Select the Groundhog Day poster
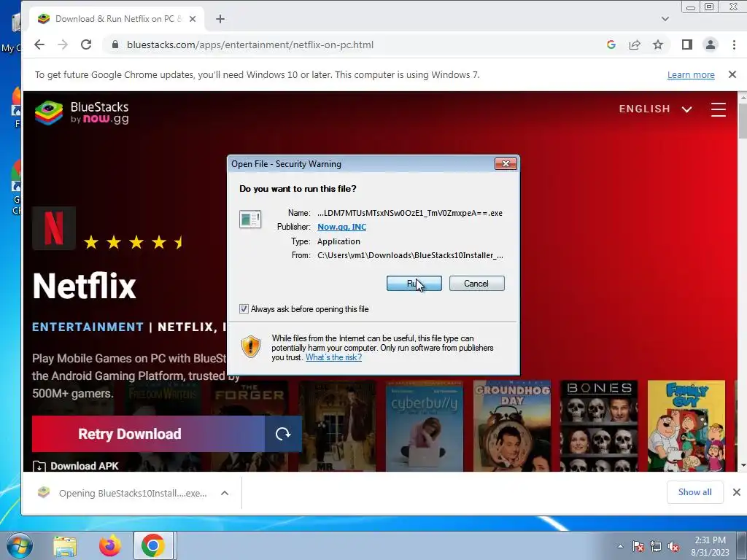This screenshot has width=747, height=560. click(x=512, y=426)
